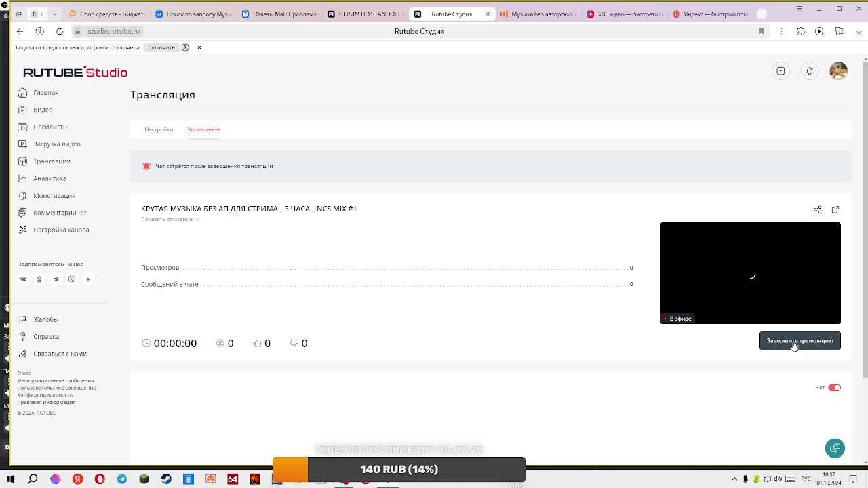The width and height of the screenshot is (868, 488).
Task: Go back in the browser
Action: pos(20,31)
